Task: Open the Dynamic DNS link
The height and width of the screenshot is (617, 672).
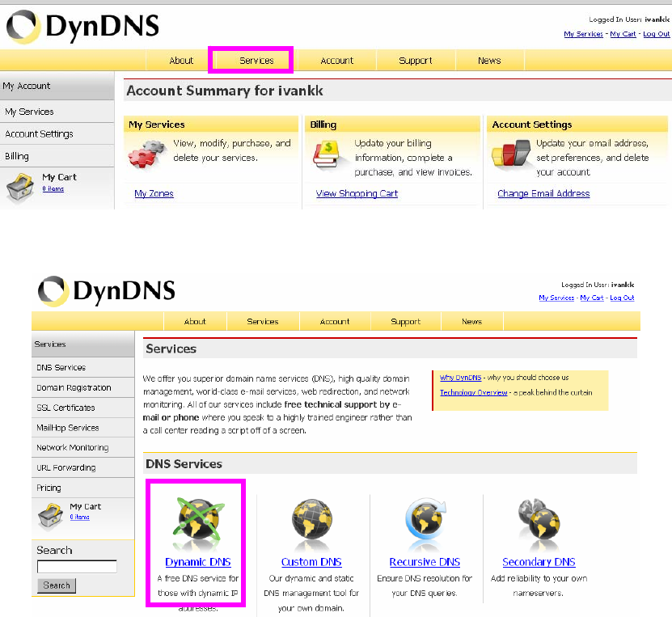Action: pyautogui.click(x=198, y=562)
